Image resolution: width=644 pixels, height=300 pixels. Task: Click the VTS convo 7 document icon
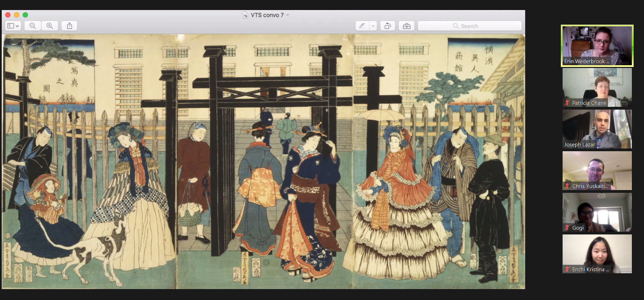tap(245, 15)
